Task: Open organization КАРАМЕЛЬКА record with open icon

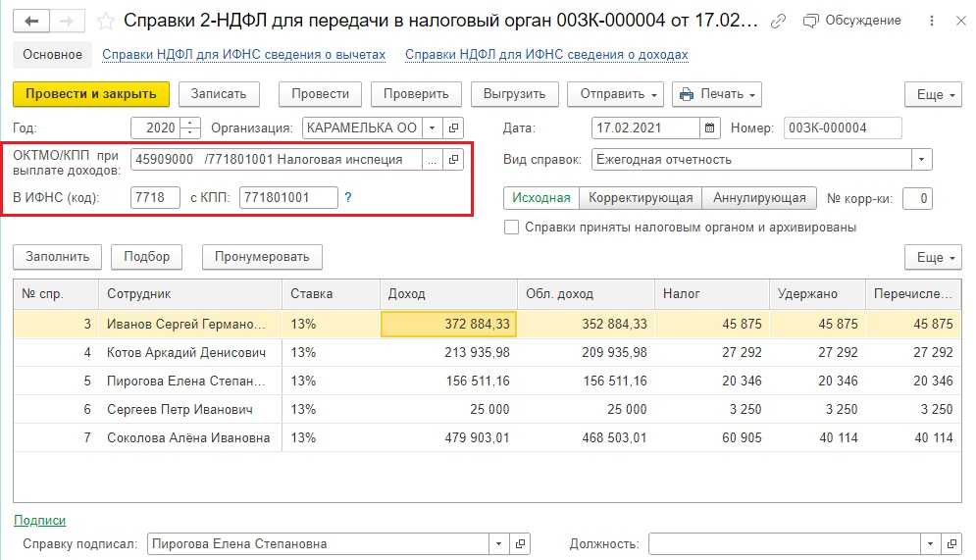Action: 452,127
